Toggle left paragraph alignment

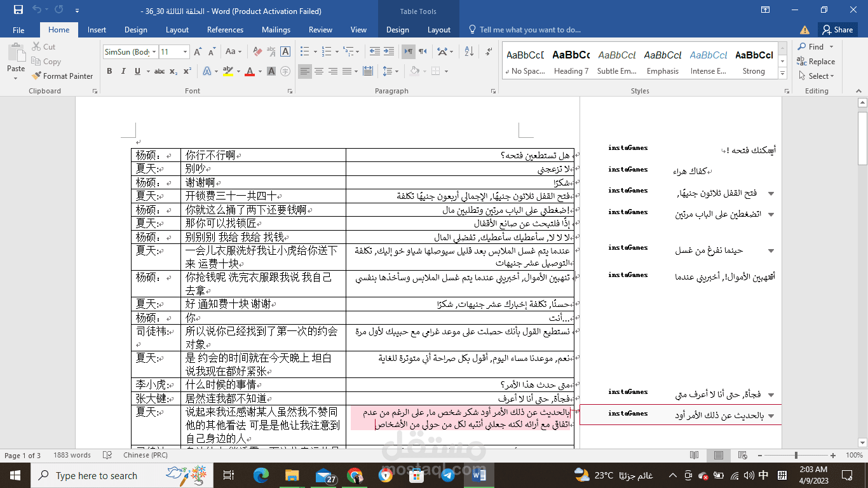305,71
